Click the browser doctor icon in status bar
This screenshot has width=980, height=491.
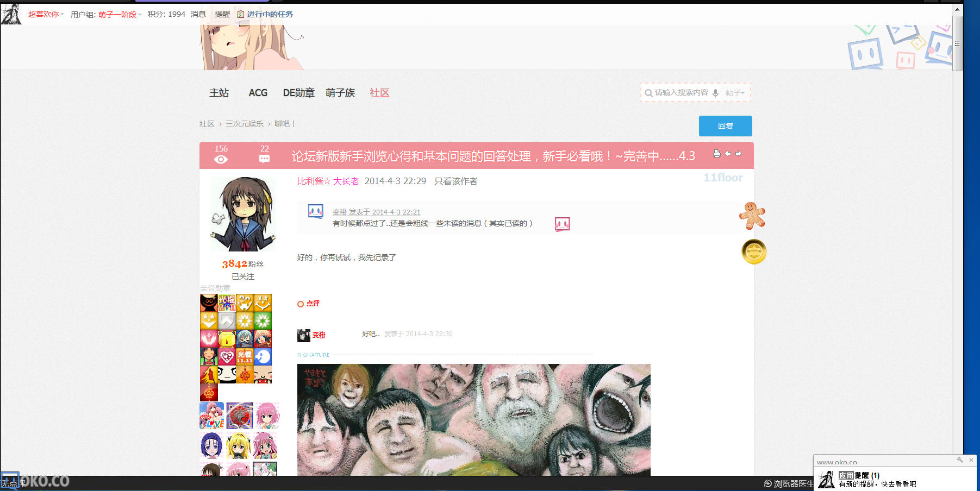pos(767,483)
